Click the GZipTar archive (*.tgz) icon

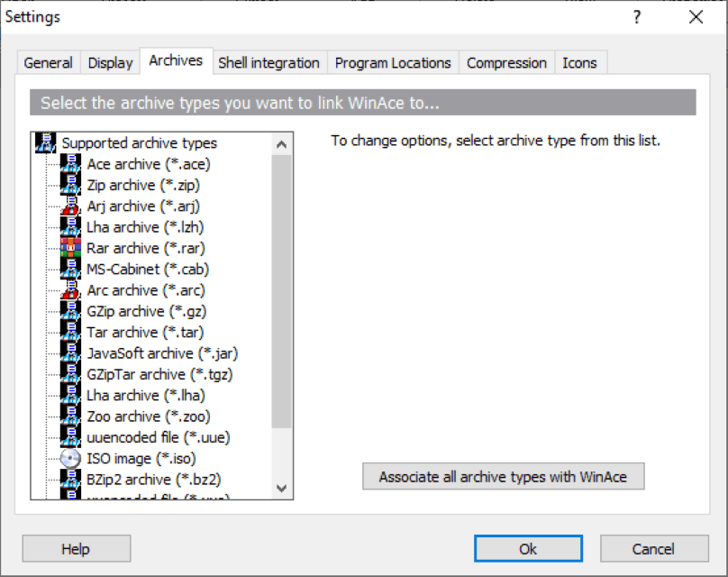click(x=70, y=374)
